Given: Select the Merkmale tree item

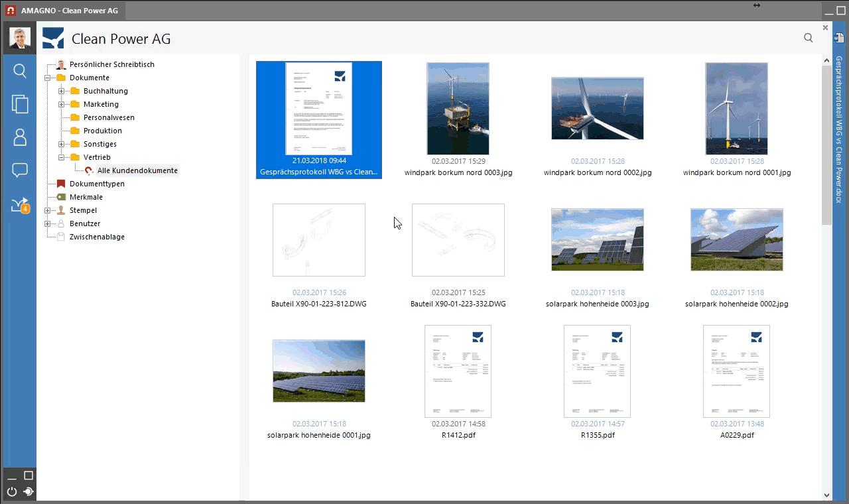Looking at the screenshot, I should click(x=86, y=197).
